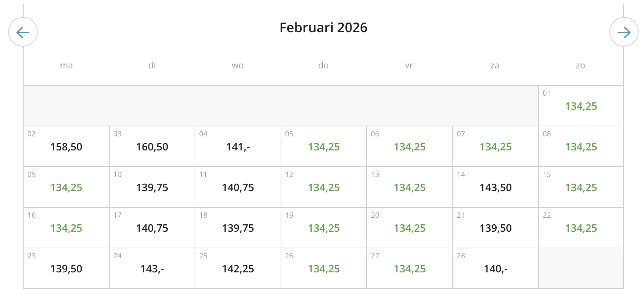
Task: Select Friday February 27 date cell
Action: coord(410,269)
